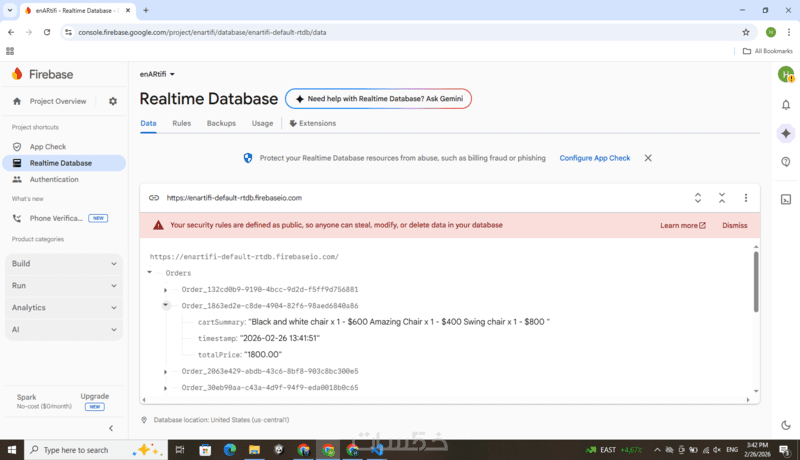Collapse the Firebase sidebar chevron
This screenshot has width=800, height=460.
pyautogui.click(x=111, y=428)
